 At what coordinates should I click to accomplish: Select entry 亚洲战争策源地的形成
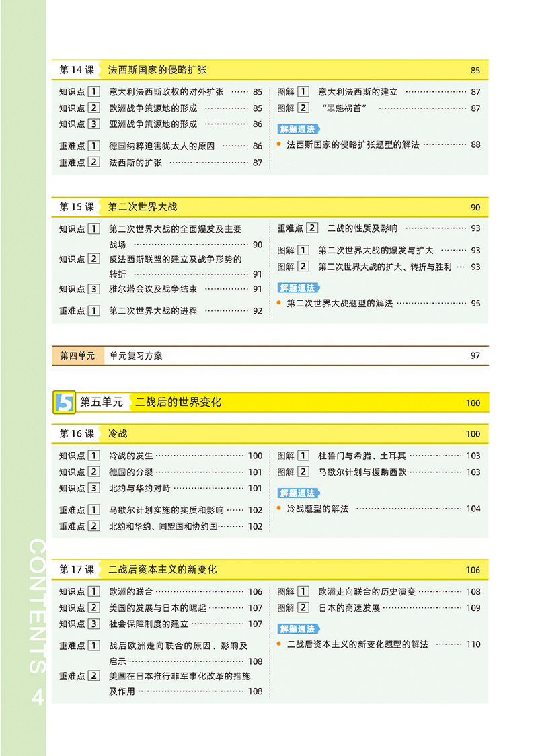[153, 124]
